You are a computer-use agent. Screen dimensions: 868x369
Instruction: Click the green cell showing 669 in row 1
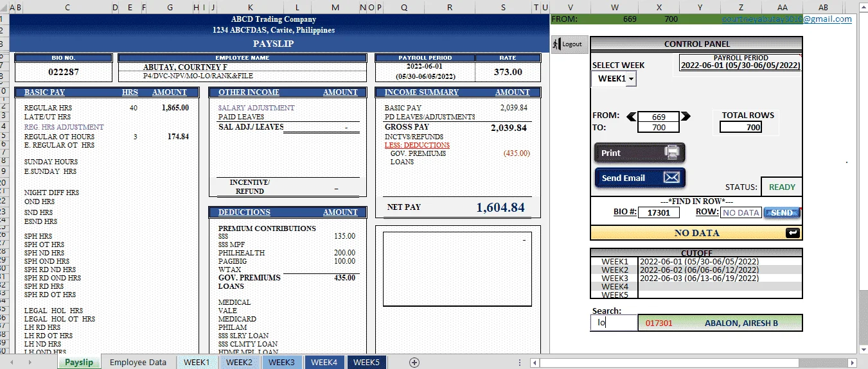click(615, 19)
